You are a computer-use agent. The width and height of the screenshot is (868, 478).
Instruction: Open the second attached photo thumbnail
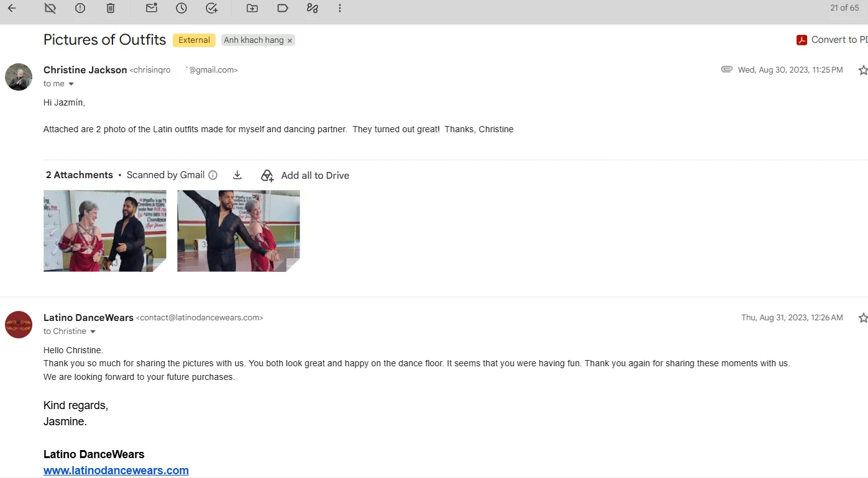coord(239,231)
